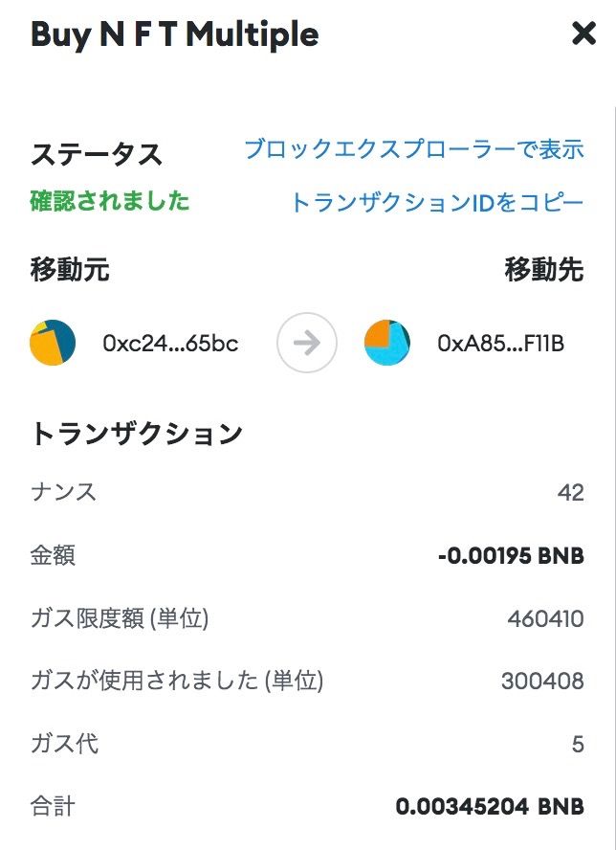The image size is (616, 850).
Task: Click the トランザクション section heading
Action: 137,434
